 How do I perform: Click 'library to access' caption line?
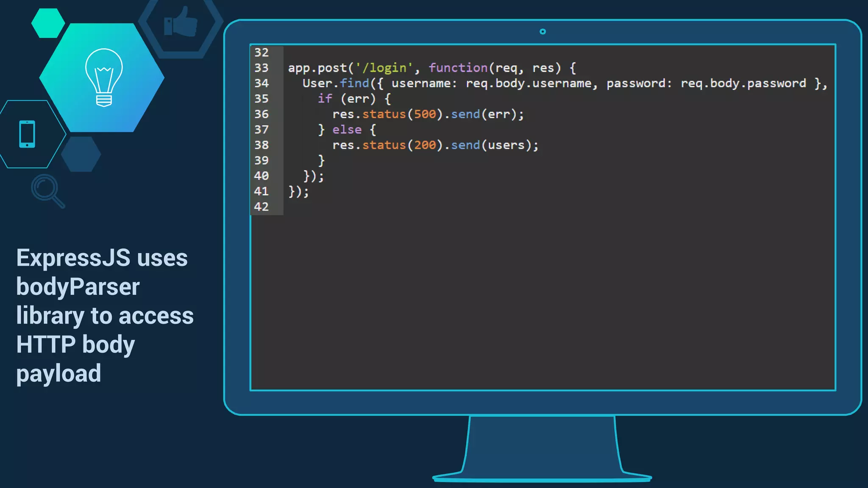click(105, 316)
